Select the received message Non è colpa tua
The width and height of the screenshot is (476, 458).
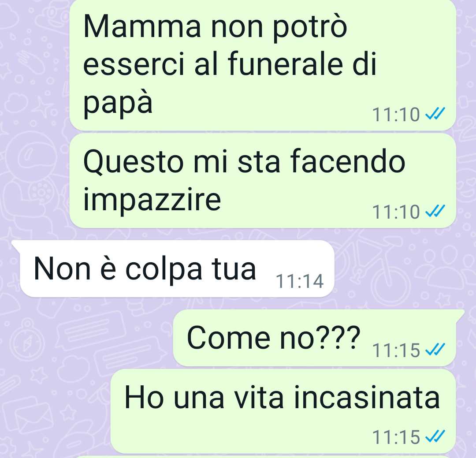(177, 269)
